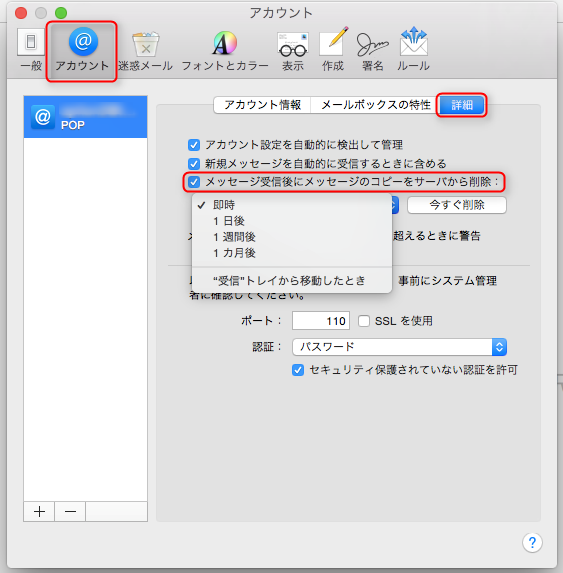Switch to the アカウント情報 tab
This screenshot has height=573, width=563.
click(x=262, y=105)
